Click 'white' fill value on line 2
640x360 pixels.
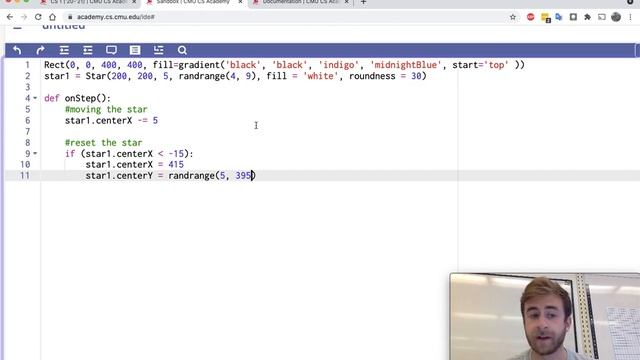click(x=320, y=76)
